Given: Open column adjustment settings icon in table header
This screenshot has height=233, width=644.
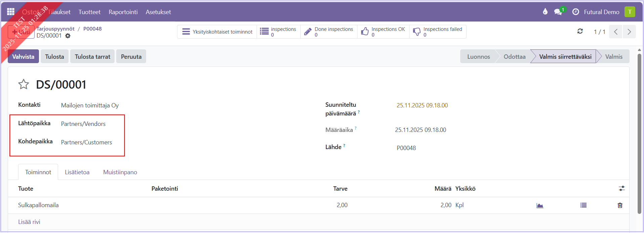Looking at the screenshot, I should (x=621, y=189).
